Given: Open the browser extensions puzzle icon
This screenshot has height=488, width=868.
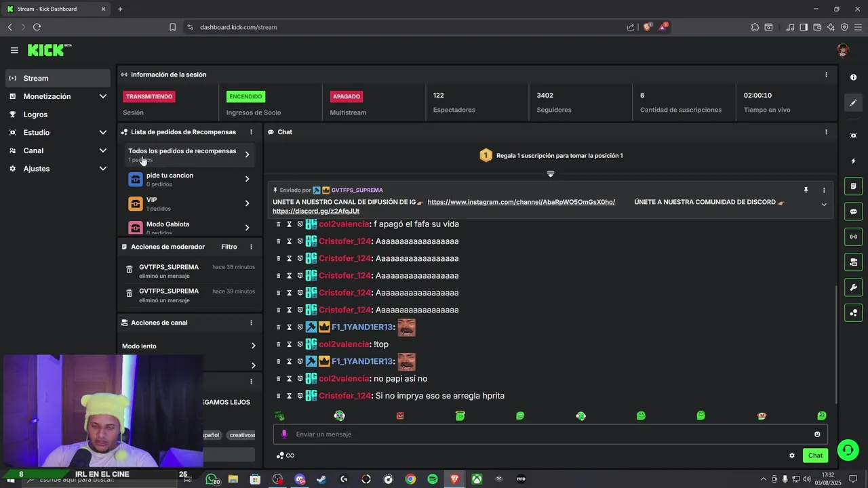Looking at the screenshot, I should click(x=755, y=27).
